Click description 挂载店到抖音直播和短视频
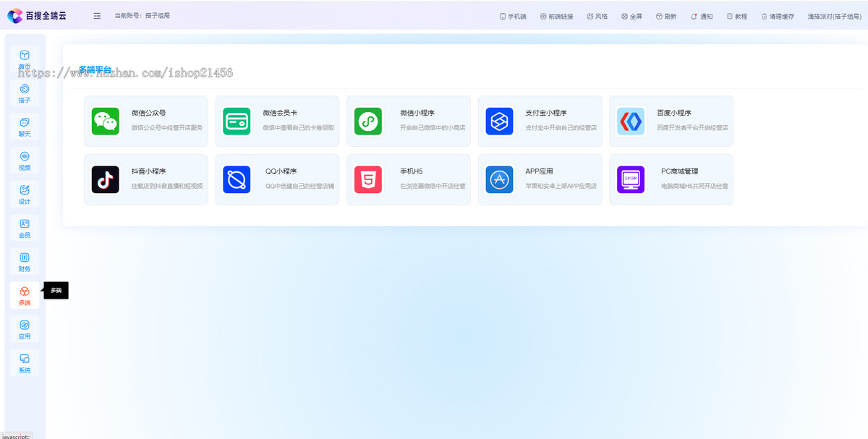Screen dimensions: 868x439 pos(167,186)
